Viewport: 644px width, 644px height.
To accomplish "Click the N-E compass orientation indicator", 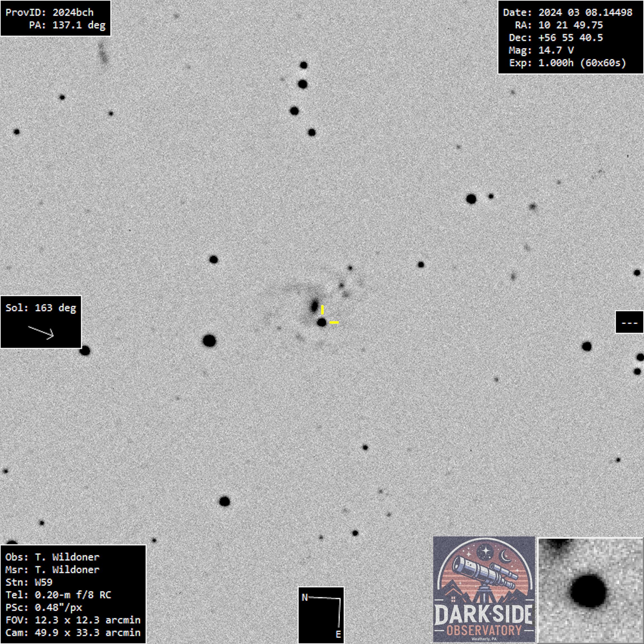I will coord(321,615).
